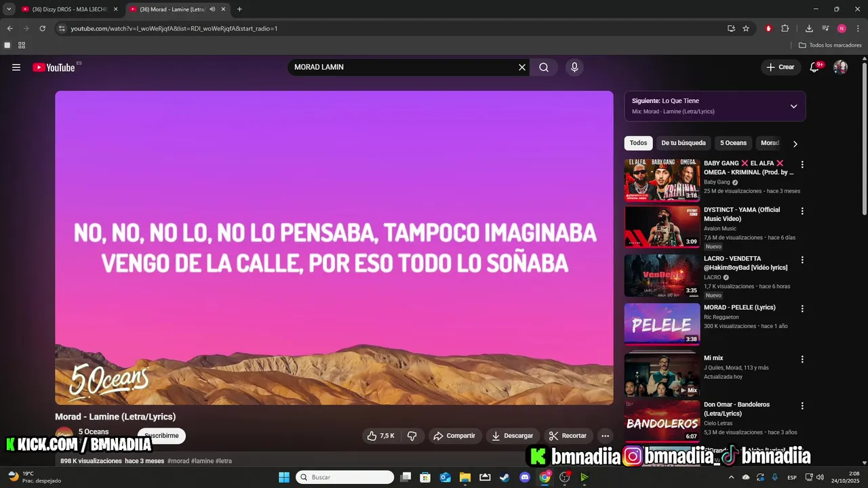Viewport: 868px width, 488px height.
Task: Click the #lamine hashtag
Action: [202, 461]
